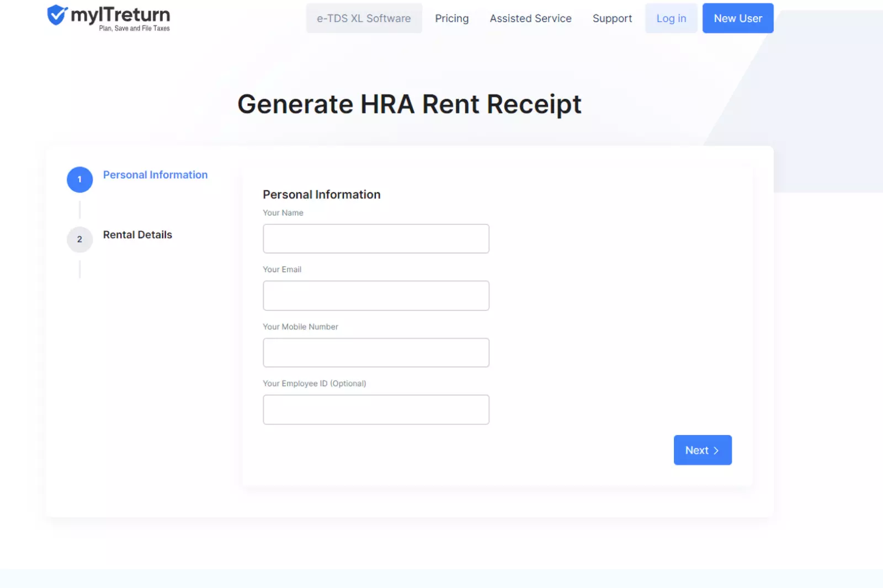
Task: Click the Your Mobile Number label
Action: 300,327
